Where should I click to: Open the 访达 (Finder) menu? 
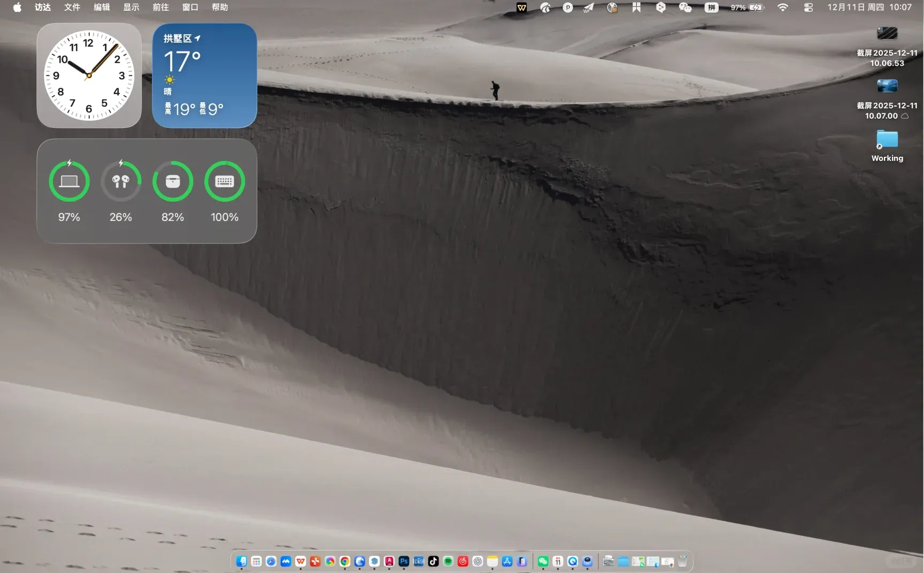(43, 7)
